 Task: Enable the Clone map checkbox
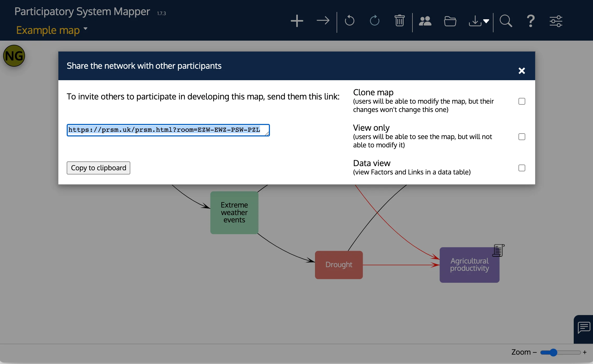521,101
